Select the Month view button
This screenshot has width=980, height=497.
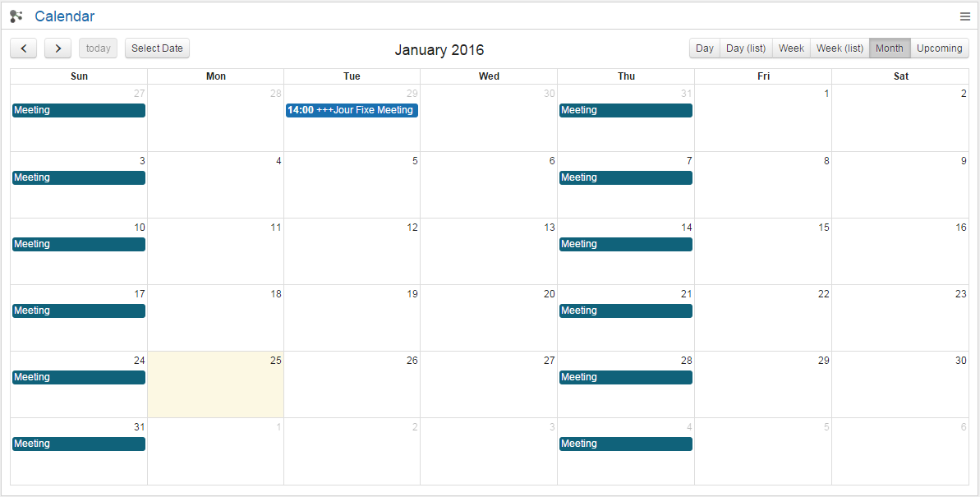click(x=889, y=48)
